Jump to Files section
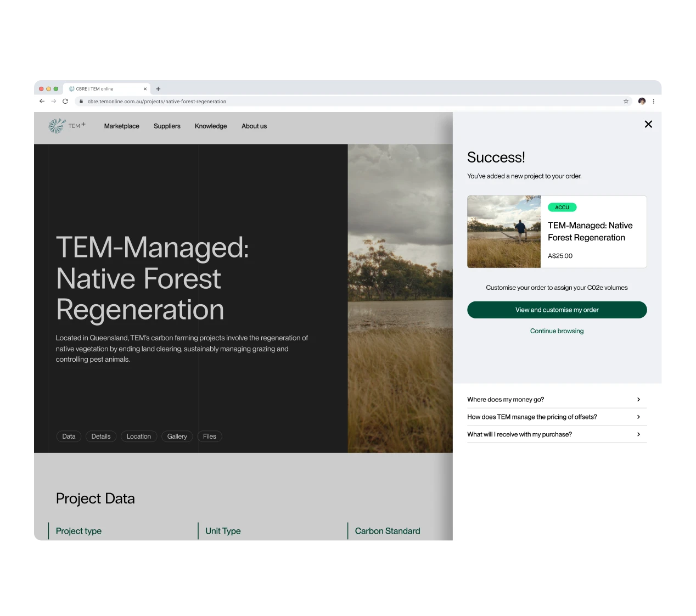 click(x=210, y=436)
